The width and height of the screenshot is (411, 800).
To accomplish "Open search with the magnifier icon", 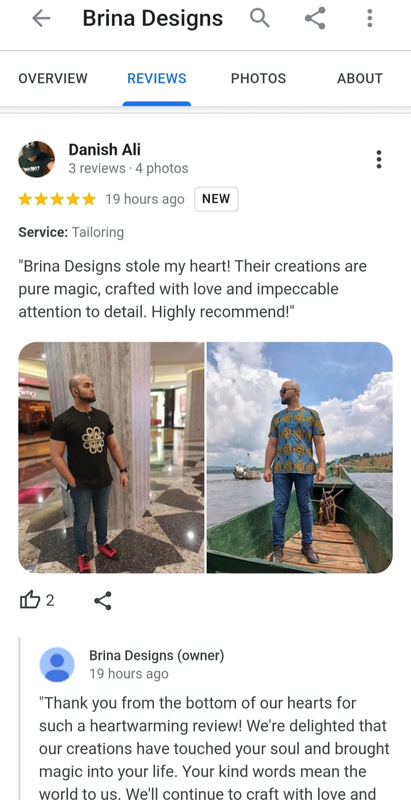I will click(x=260, y=18).
